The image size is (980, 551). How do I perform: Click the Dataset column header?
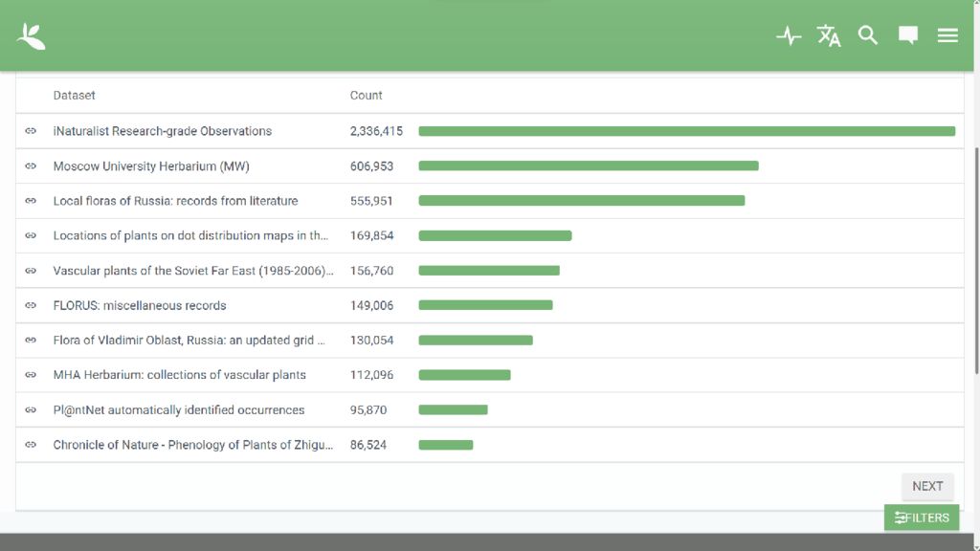pyautogui.click(x=74, y=96)
